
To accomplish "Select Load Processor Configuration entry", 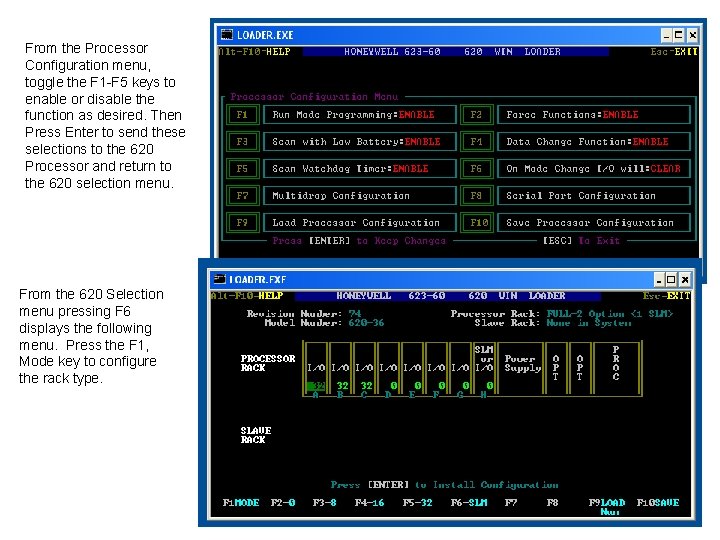I will point(359,223).
